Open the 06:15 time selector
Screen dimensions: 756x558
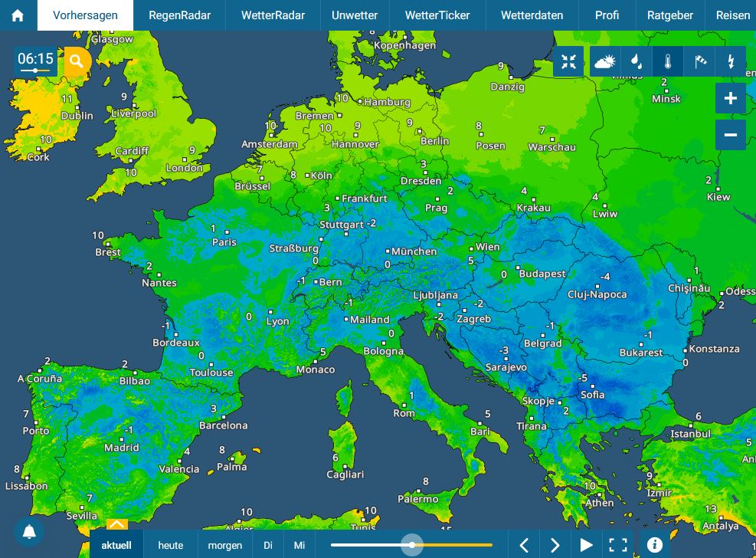35,61
